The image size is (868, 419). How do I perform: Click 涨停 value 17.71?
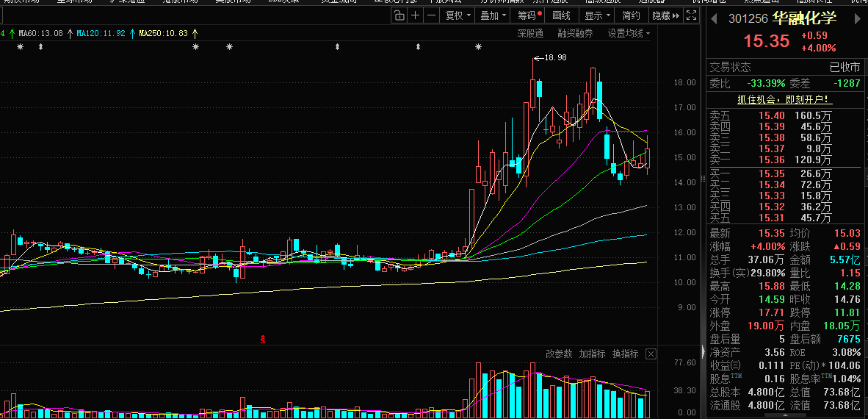point(771,312)
